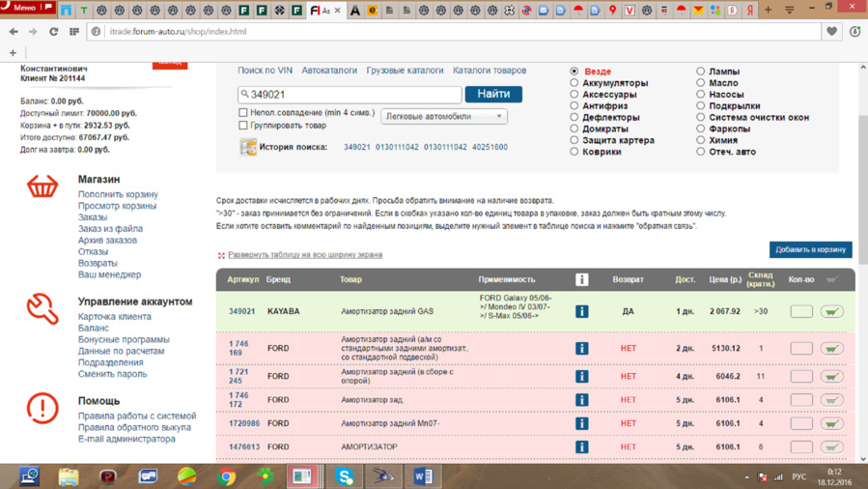Open the Поиск по VIN tab
This screenshot has width=868, height=489.
click(x=265, y=71)
